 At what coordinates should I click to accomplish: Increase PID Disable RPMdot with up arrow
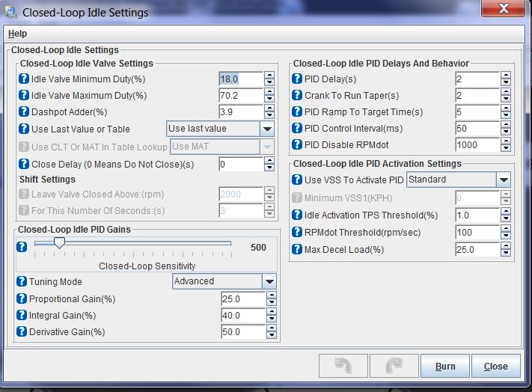point(506,141)
